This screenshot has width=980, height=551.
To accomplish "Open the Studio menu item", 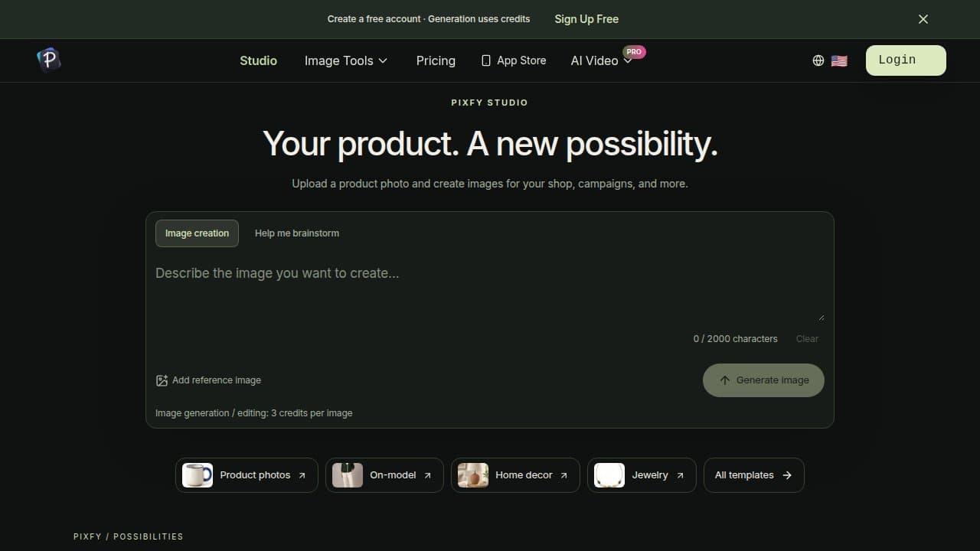I will click(x=258, y=60).
